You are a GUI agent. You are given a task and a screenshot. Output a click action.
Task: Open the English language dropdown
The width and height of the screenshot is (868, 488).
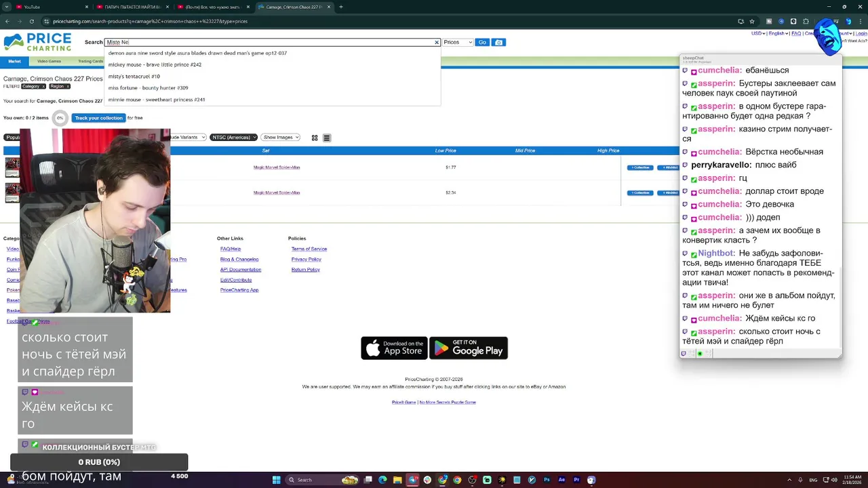coord(778,33)
